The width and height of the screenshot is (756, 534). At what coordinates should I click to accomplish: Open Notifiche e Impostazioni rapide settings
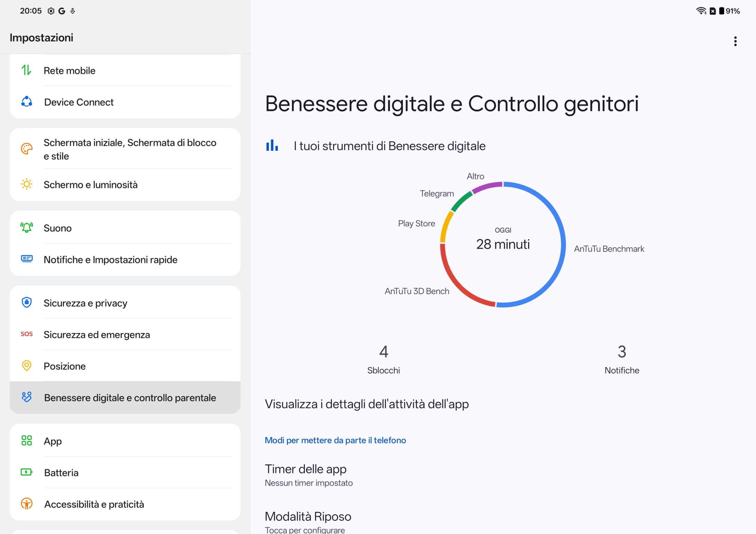110,260
